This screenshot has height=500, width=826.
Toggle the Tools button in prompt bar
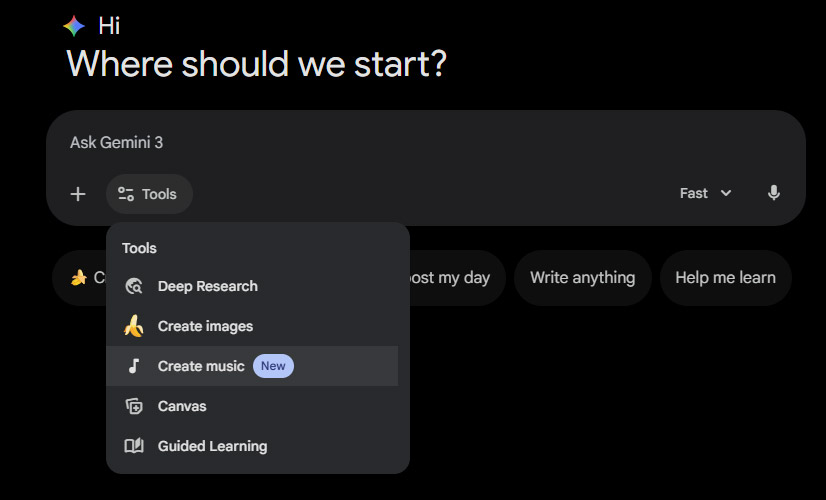[148, 194]
